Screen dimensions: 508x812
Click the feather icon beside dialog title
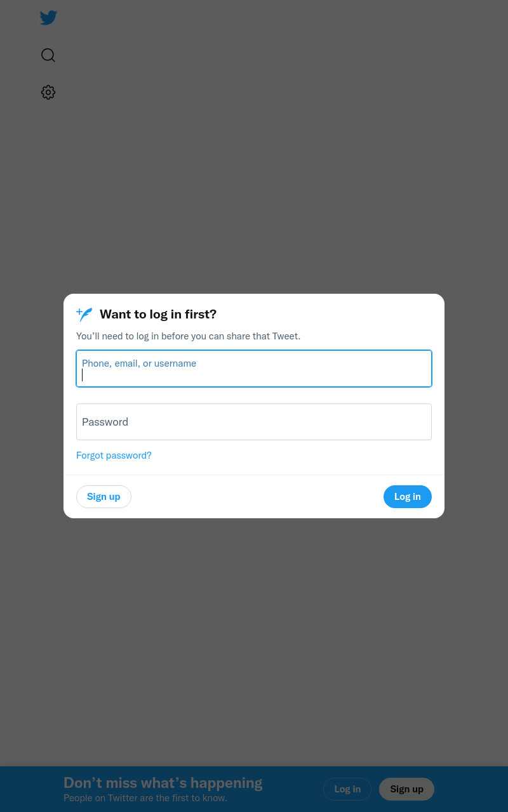pos(84,315)
